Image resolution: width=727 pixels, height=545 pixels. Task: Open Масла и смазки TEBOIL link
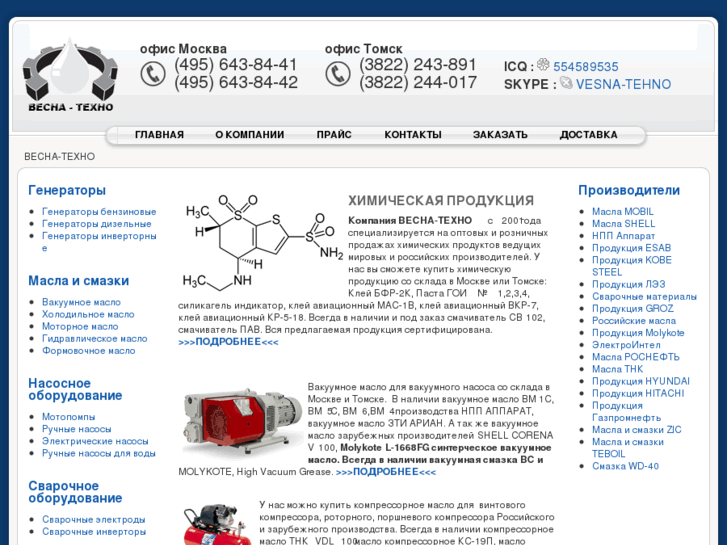628,448
